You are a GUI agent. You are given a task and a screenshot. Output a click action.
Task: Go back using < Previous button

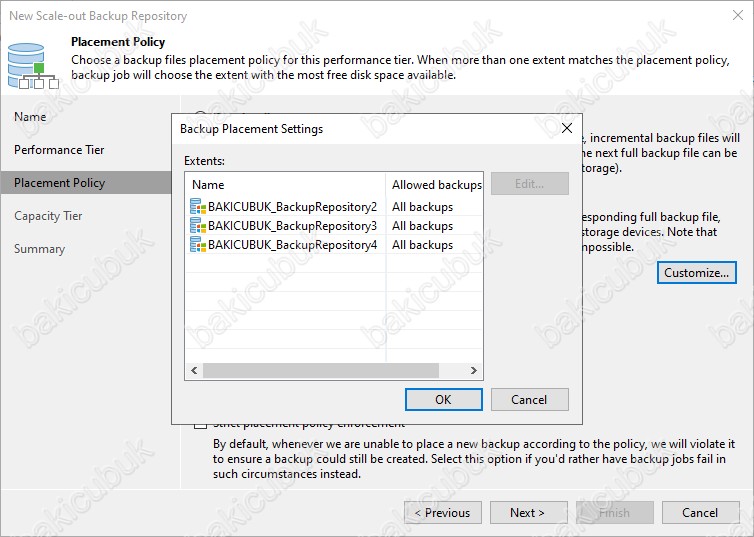tap(443, 512)
